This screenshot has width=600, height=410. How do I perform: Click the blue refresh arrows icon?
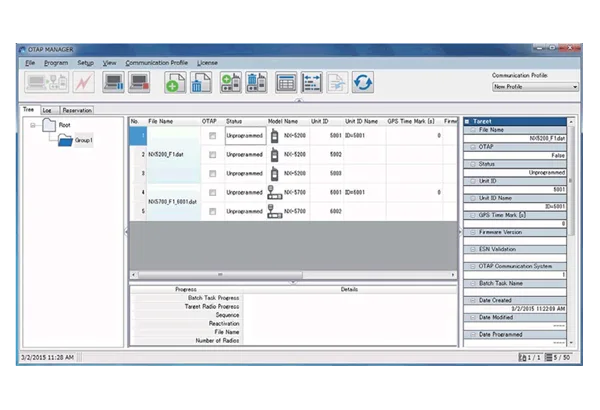[x=363, y=82]
